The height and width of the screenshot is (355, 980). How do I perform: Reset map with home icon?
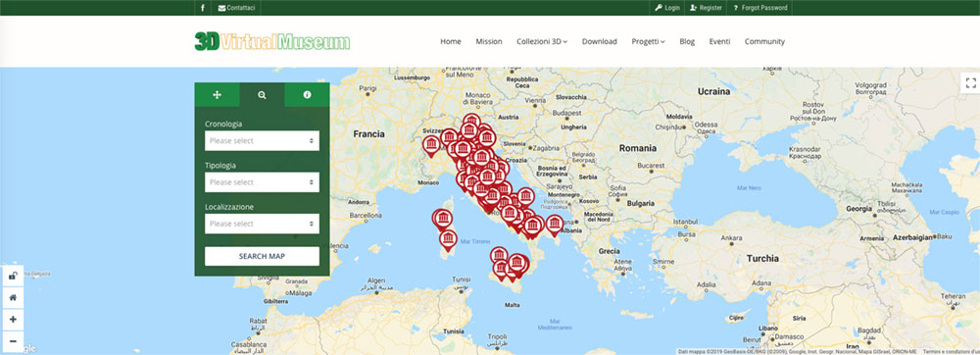(13, 297)
